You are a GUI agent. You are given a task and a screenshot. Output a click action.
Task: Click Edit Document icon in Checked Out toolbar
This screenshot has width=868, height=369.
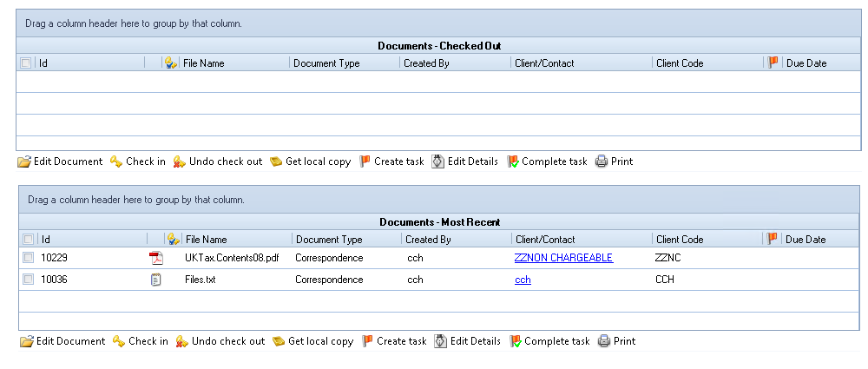point(23,161)
